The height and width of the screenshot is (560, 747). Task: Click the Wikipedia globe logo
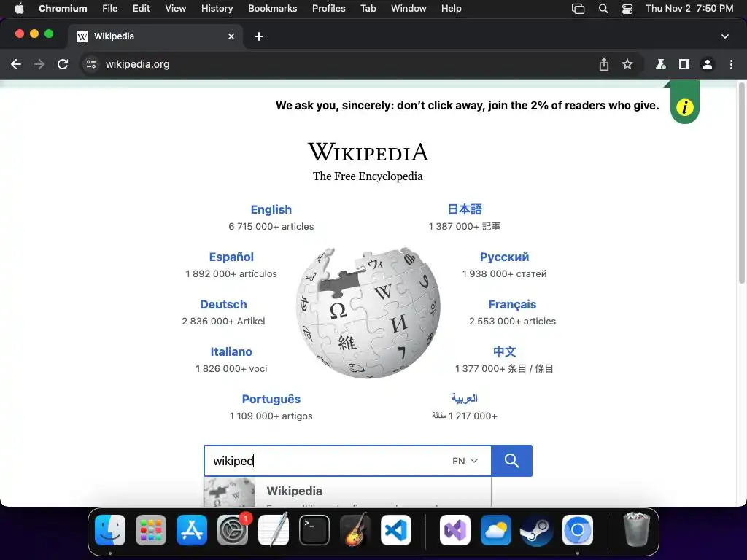pyautogui.click(x=368, y=312)
